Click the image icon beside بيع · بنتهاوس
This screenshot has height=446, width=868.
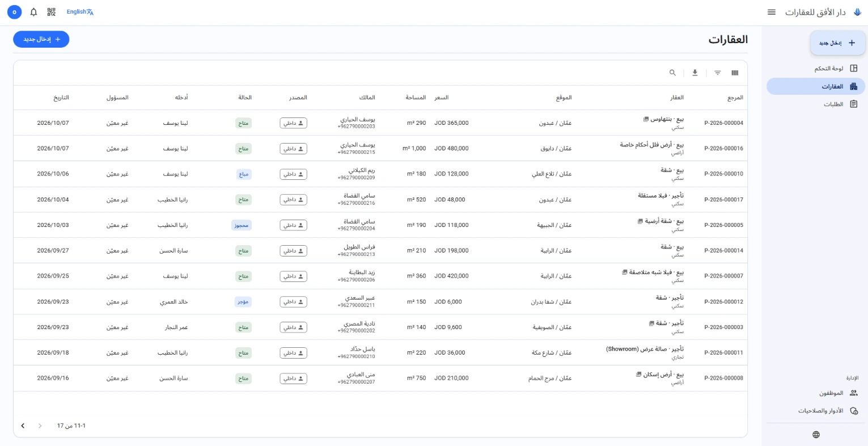point(646,119)
